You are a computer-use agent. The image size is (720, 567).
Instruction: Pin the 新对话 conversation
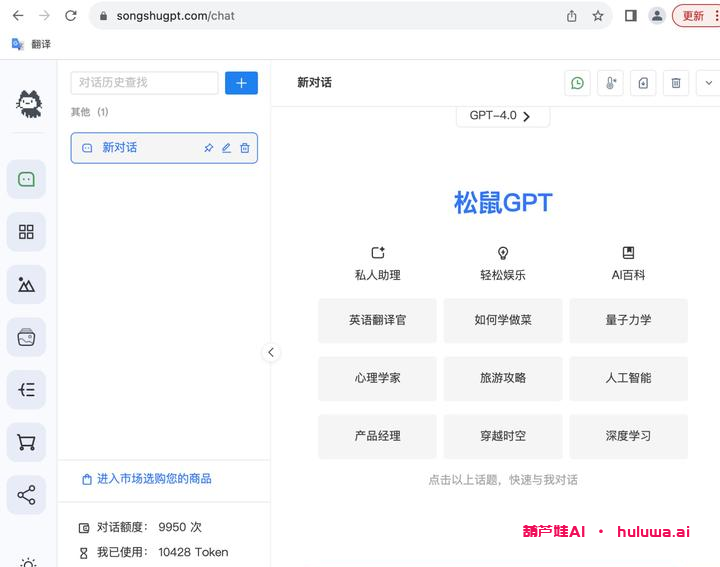(208, 148)
